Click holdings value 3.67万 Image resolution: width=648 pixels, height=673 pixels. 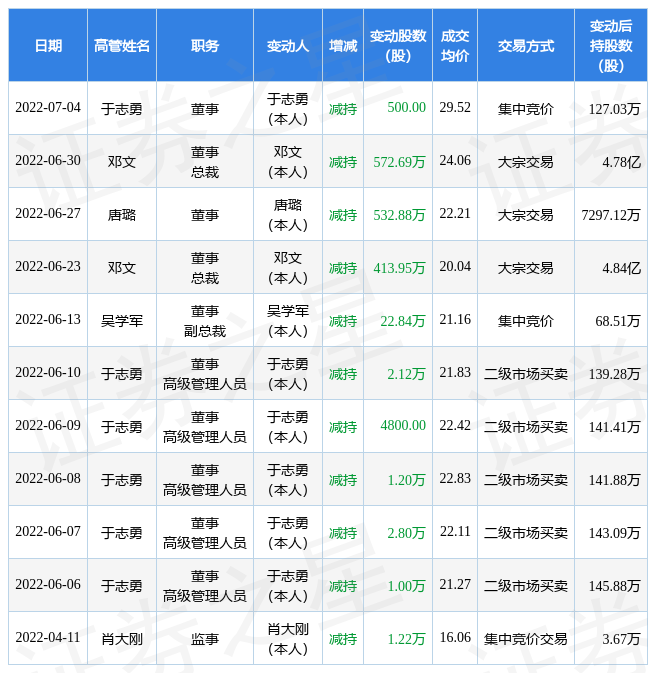pos(621,639)
